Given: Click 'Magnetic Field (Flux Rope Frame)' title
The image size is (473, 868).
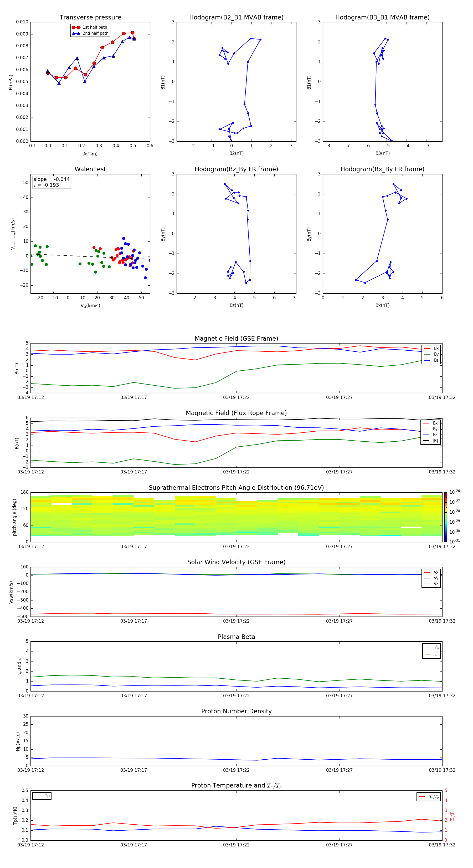Looking at the screenshot, I should (236, 413).
